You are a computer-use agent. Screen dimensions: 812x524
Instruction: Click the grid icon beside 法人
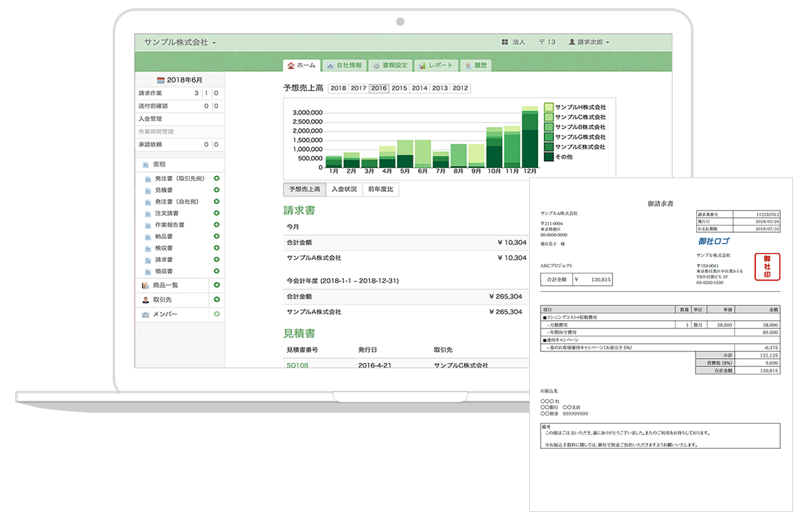(x=505, y=42)
